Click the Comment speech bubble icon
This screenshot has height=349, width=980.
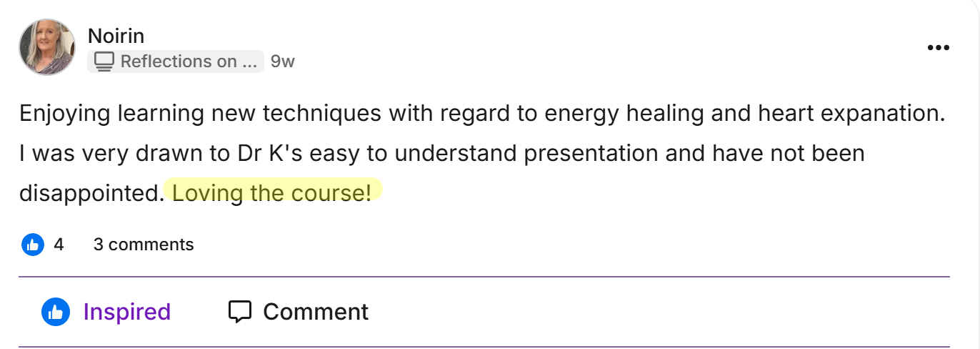240,312
